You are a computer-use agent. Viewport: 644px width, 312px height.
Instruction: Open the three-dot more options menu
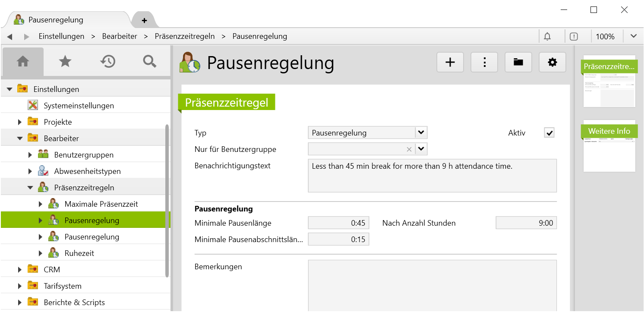(x=484, y=62)
